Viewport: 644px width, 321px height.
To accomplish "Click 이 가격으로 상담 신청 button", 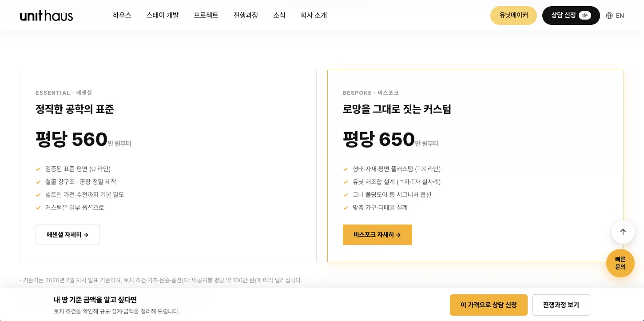I will [x=489, y=305].
